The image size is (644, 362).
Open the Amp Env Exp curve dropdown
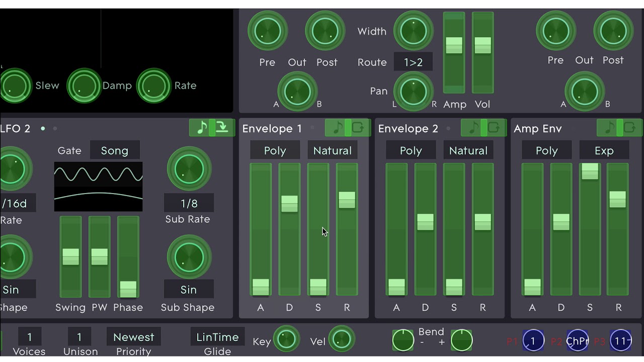coord(604,150)
